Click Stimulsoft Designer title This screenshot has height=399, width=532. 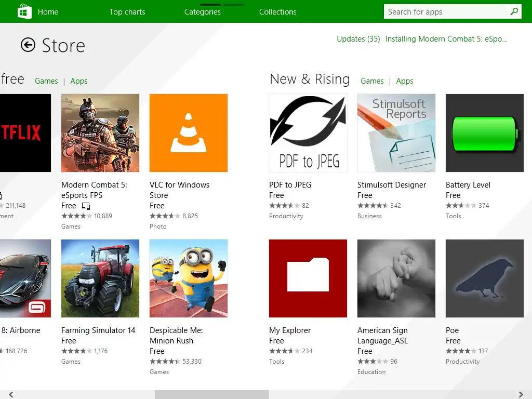392,185
